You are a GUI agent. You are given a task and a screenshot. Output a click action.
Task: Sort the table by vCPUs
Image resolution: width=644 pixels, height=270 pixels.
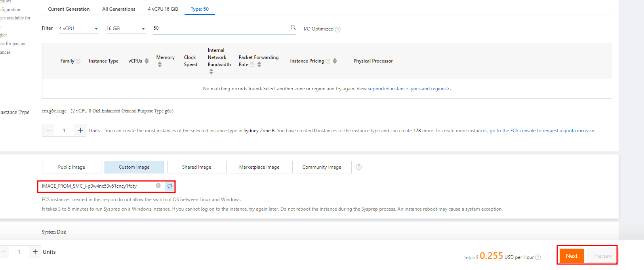tap(147, 61)
